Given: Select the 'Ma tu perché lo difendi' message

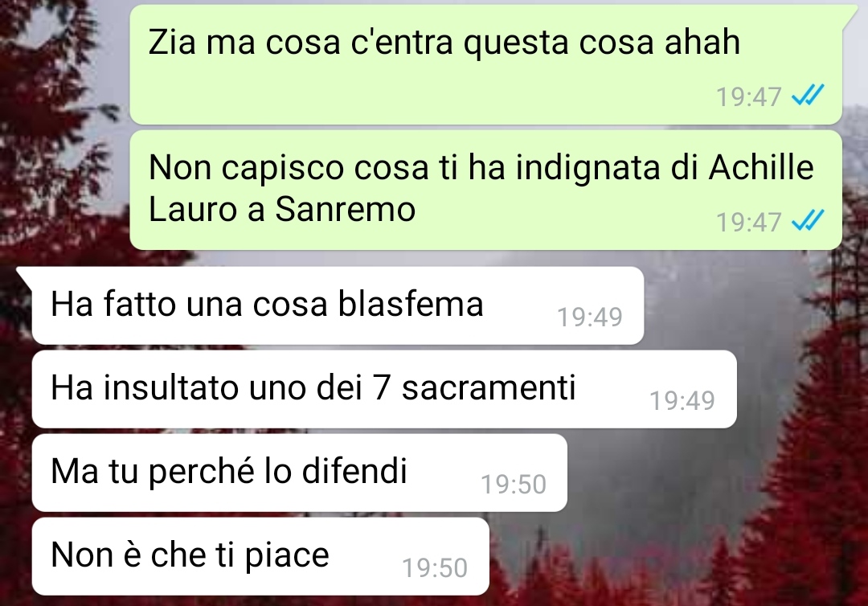Looking at the screenshot, I should (300, 473).
